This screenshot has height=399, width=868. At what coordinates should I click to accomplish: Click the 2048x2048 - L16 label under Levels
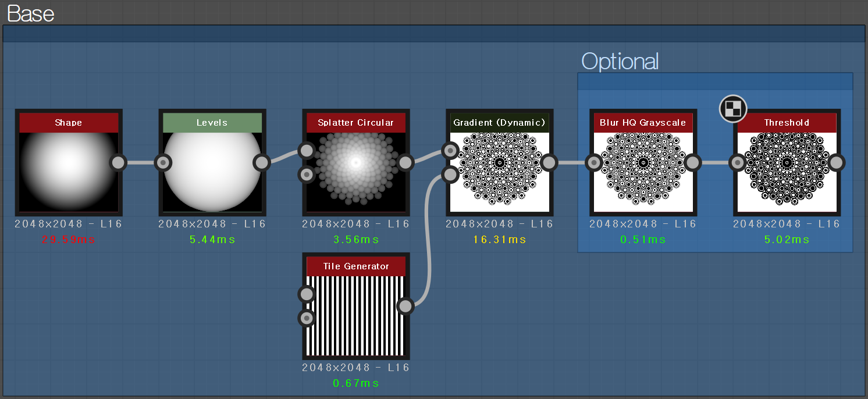tap(212, 224)
